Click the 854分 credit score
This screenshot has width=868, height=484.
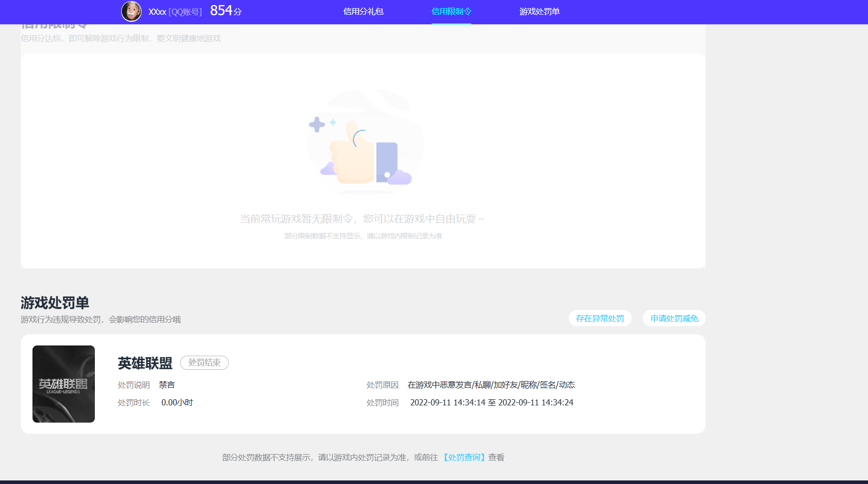click(x=226, y=11)
